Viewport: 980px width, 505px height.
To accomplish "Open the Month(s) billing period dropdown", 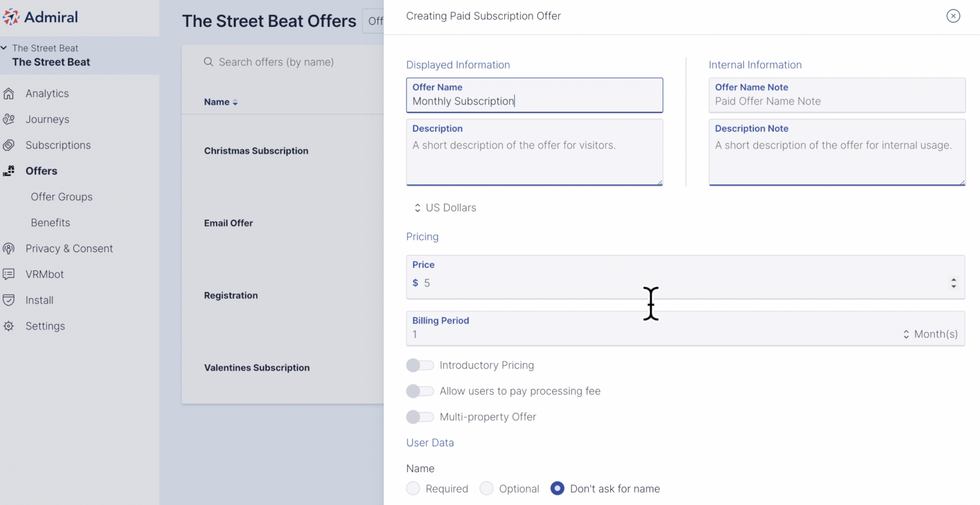I will click(x=930, y=334).
